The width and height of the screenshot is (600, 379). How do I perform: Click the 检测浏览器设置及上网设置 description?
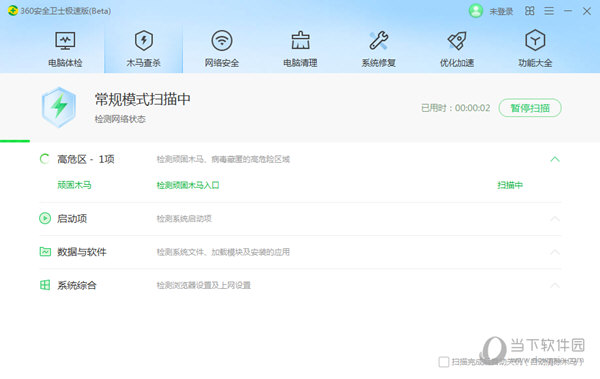[204, 285]
